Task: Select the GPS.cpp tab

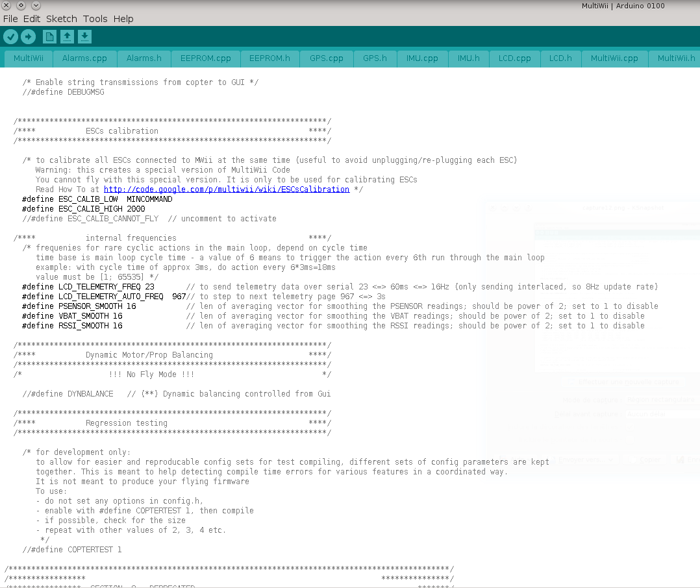Action: click(326, 58)
